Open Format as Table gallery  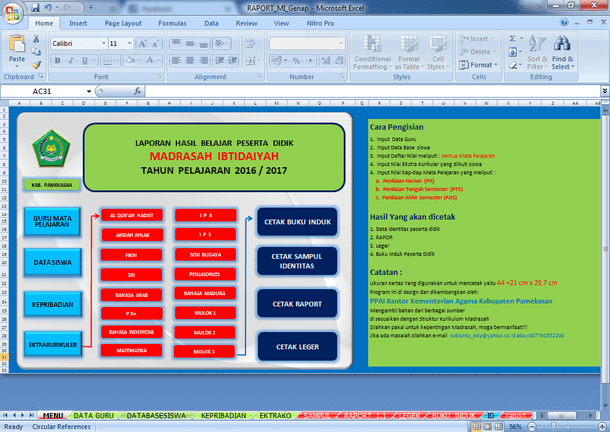[408, 53]
